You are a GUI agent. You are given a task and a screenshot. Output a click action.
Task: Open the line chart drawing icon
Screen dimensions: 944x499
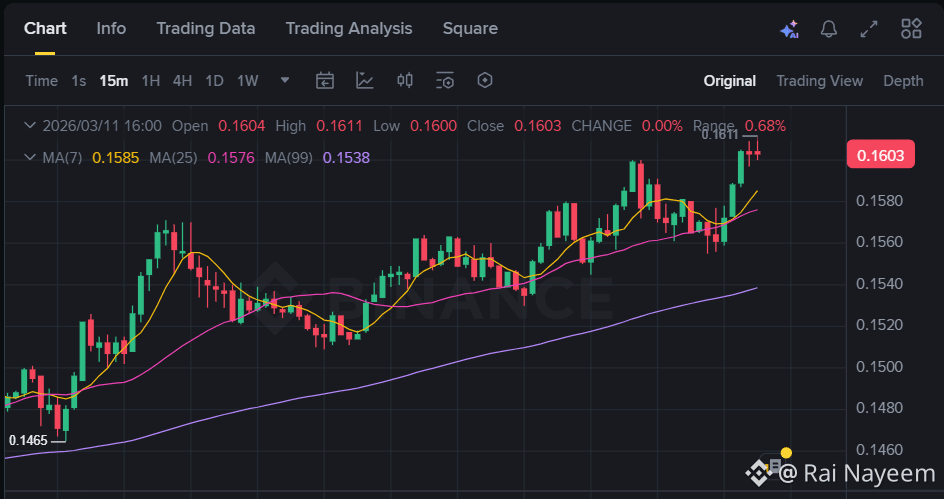click(x=365, y=80)
